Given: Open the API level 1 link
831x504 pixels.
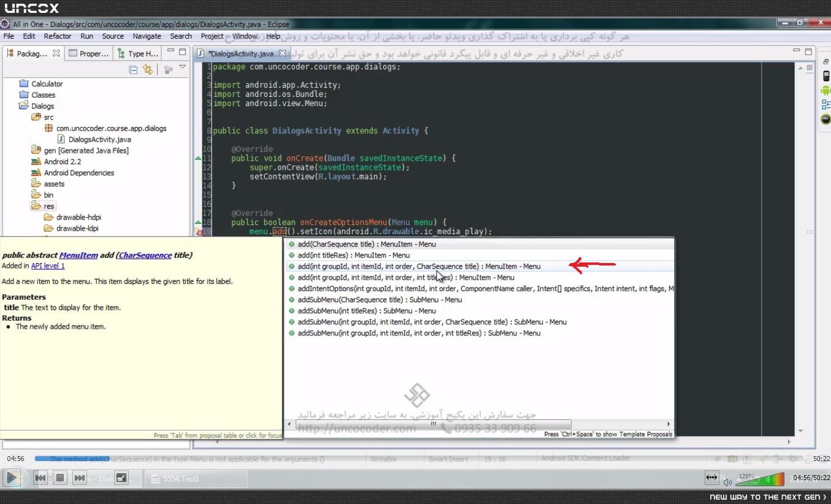Looking at the screenshot, I should click(48, 266).
